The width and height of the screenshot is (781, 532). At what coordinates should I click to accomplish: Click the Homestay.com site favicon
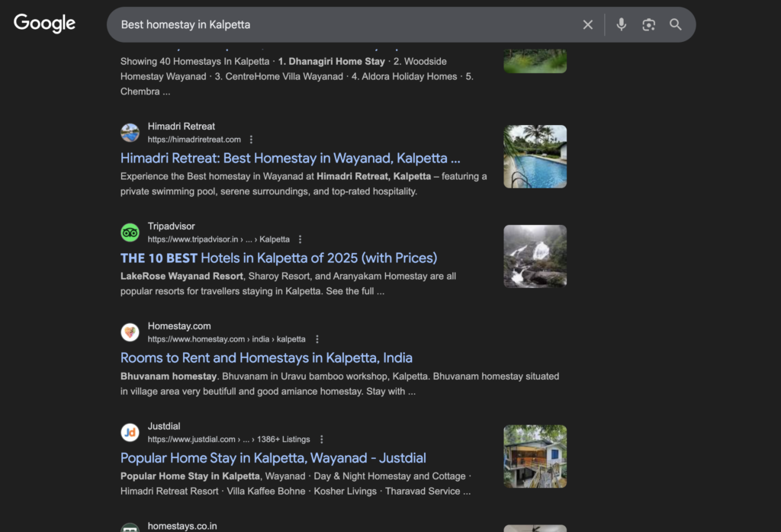130,332
